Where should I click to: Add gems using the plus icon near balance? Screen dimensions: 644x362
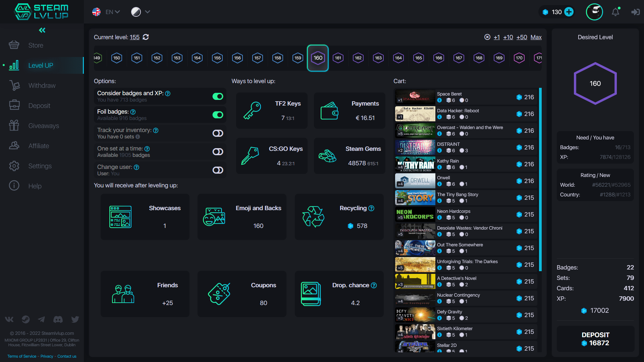tap(569, 12)
